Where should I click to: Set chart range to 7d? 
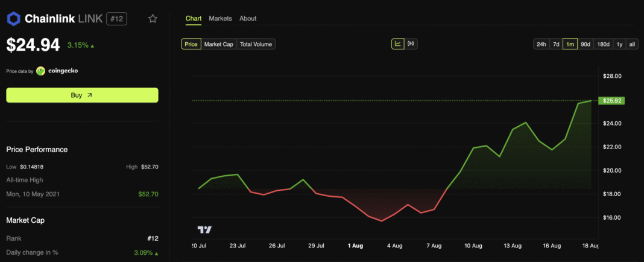coord(556,44)
